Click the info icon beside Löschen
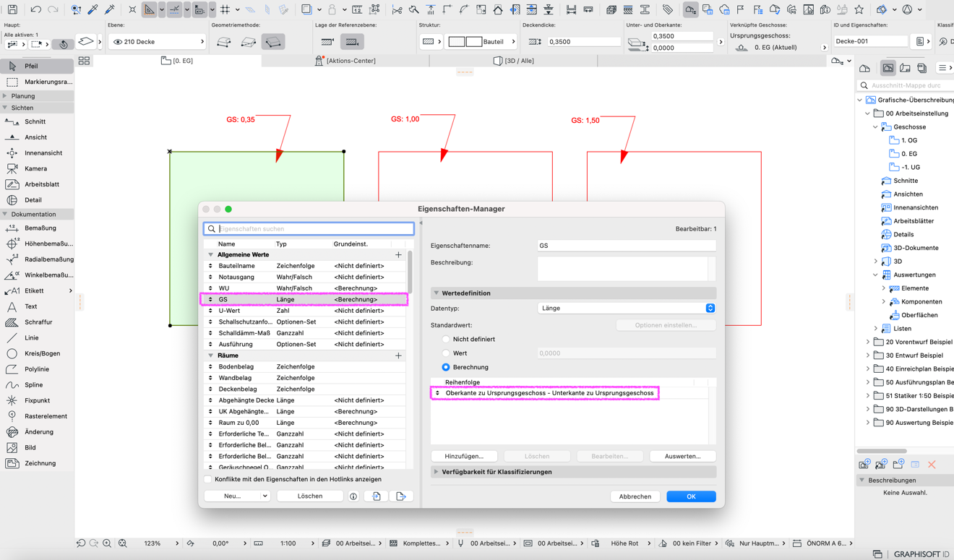The image size is (954, 560). (x=353, y=496)
